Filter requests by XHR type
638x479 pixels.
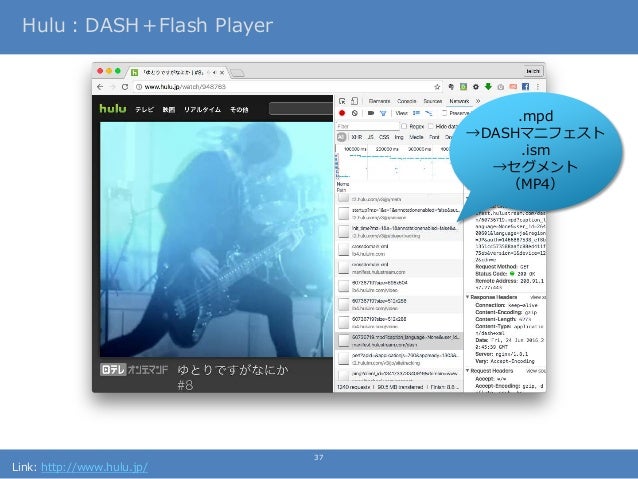[x=357, y=137]
